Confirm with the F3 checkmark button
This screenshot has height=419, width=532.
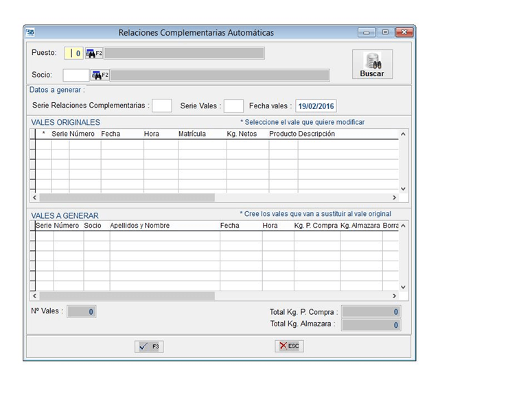pos(149,346)
